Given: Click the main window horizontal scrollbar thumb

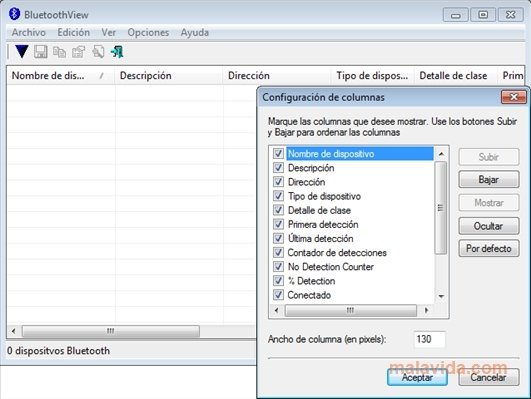Looking at the screenshot, I should pos(111,331).
